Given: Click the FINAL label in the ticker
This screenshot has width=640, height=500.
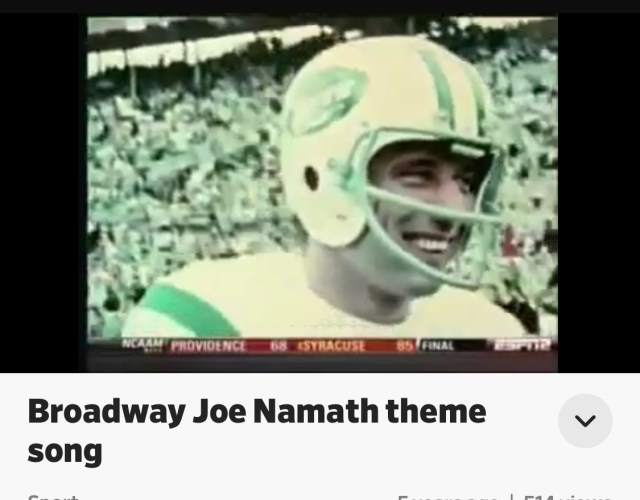Looking at the screenshot, I should [x=438, y=346].
